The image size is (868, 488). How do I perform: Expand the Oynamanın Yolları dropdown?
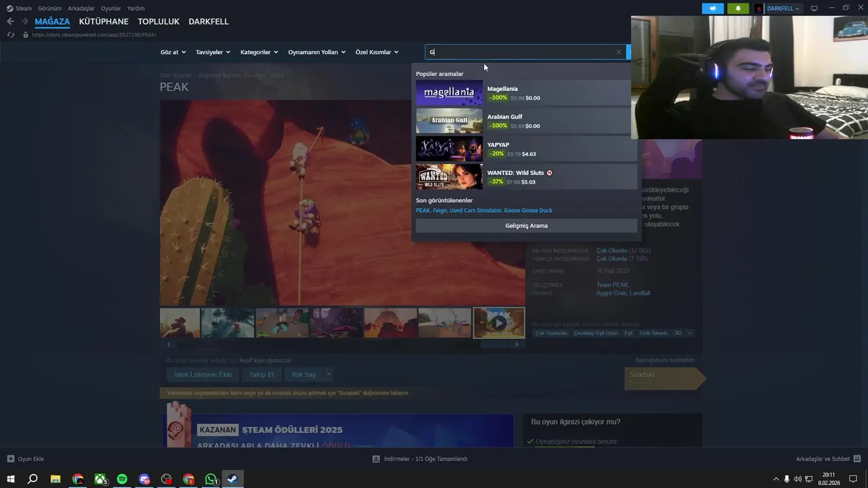click(x=317, y=52)
